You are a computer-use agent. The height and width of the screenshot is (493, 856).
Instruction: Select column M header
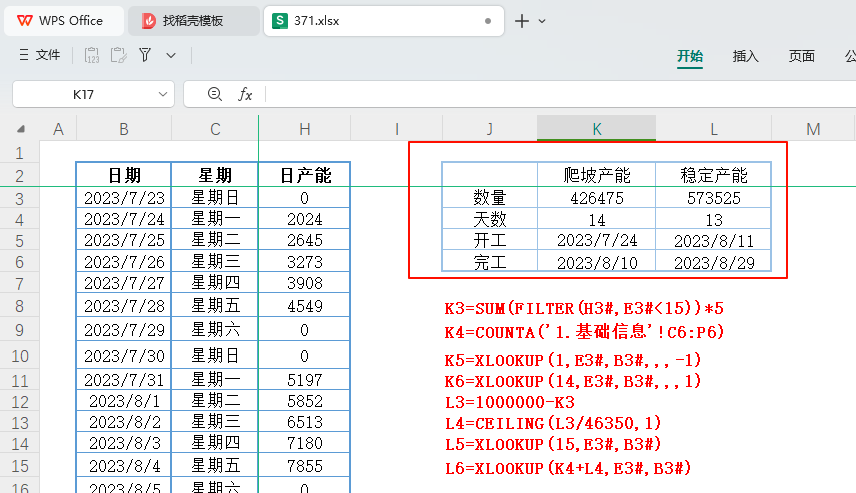813,129
